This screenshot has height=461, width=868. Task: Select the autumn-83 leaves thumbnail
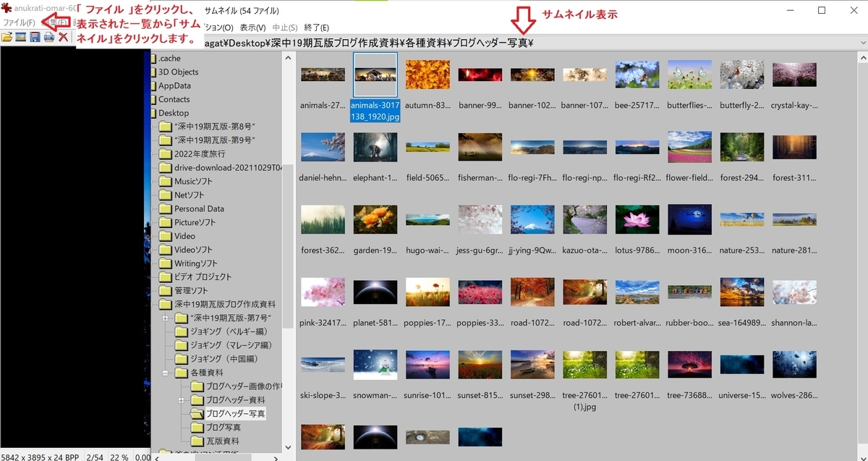427,75
